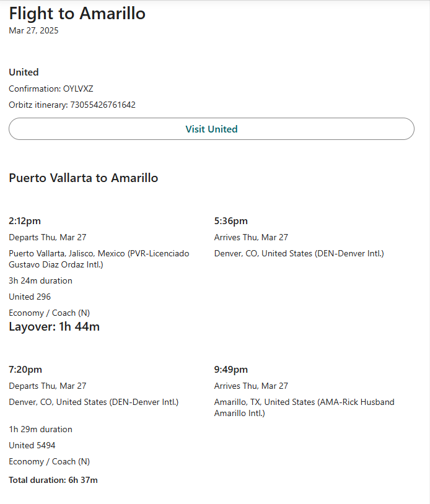The image size is (430, 504).
Task: Click the 7:20pm departure time
Action: (25, 370)
